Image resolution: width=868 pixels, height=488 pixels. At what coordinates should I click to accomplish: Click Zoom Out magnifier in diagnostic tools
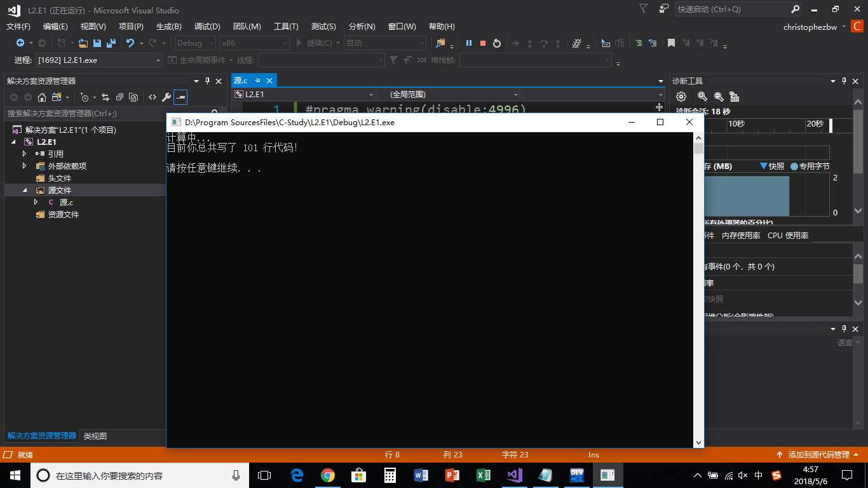(x=719, y=97)
